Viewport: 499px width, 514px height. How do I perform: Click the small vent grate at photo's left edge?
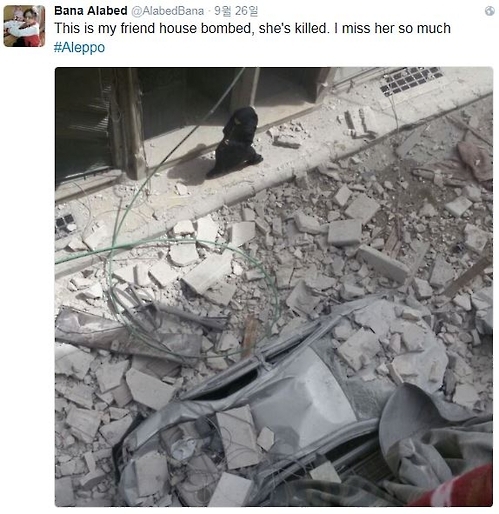(65, 224)
